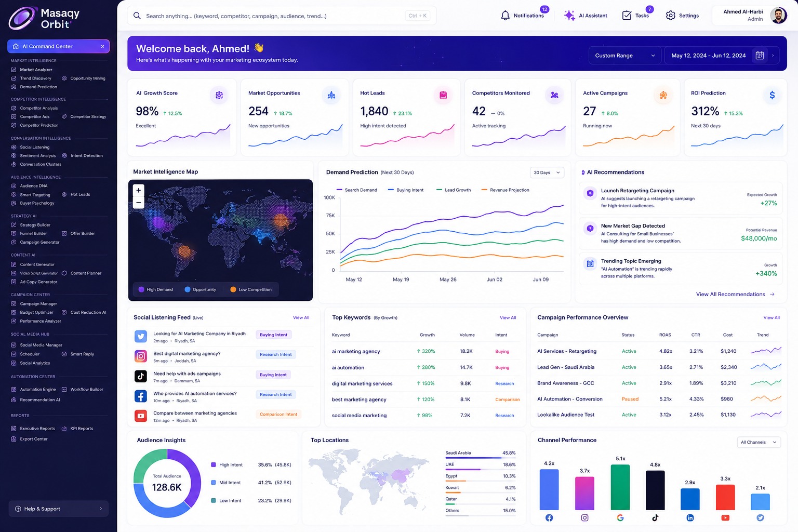Click Buying Intent tag for Riyadh post
Viewport: 798px width, 532px height.
tap(273, 335)
